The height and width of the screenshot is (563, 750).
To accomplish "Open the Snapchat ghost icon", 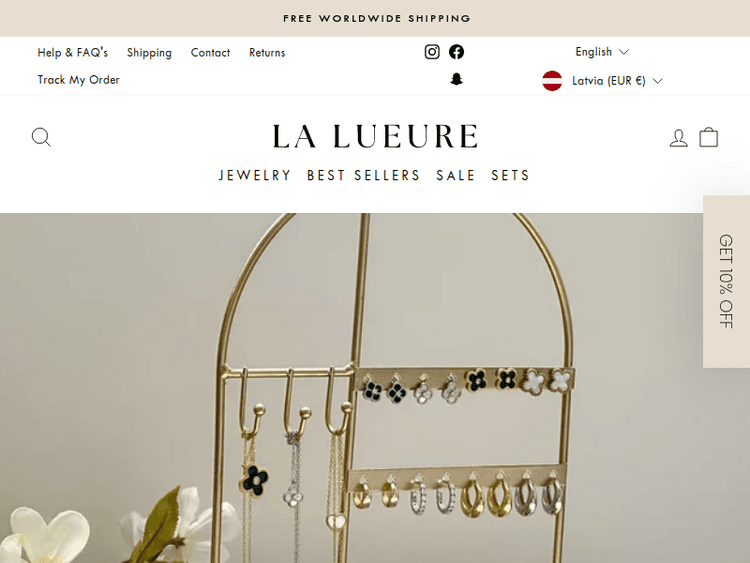I will point(456,79).
